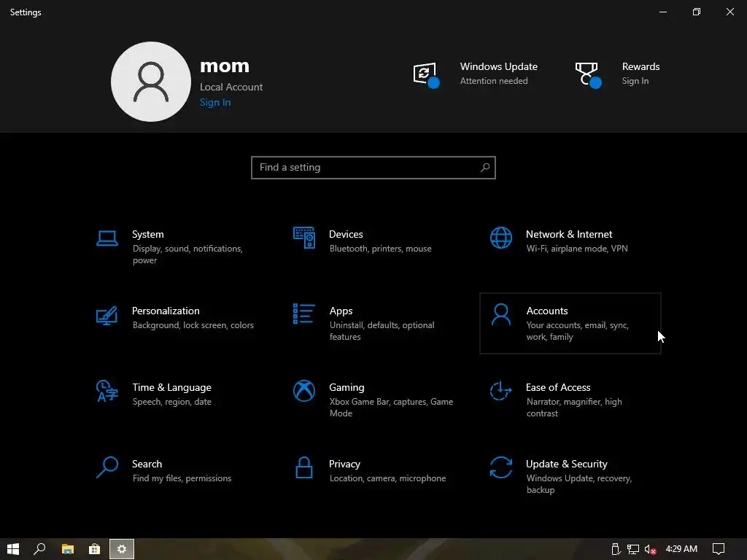Open the Network & Internet globe icon
Screen dimensions: 747x560
[x=500, y=238]
